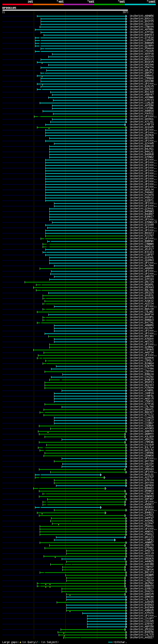Open hit UniRef100_C5WXV4
Image resolution: width=158 pixels, height=644 pixels.
(x=142, y=27)
